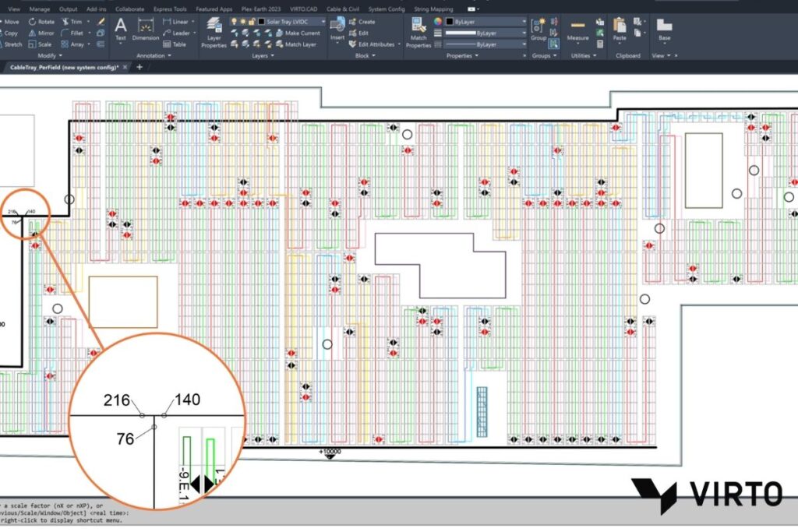Image resolution: width=798 pixels, height=532 pixels.
Task: Click the command line area
Action: (399, 513)
